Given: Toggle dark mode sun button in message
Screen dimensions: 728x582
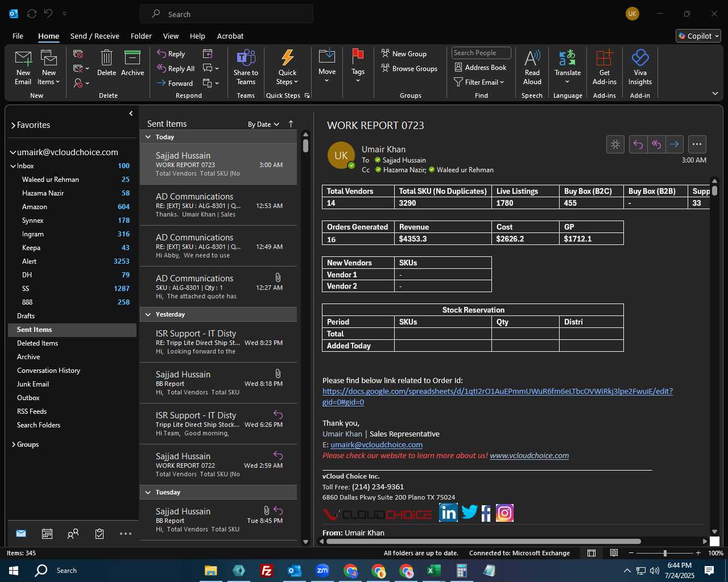Looking at the screenshot, I should [x=615, y=144].
